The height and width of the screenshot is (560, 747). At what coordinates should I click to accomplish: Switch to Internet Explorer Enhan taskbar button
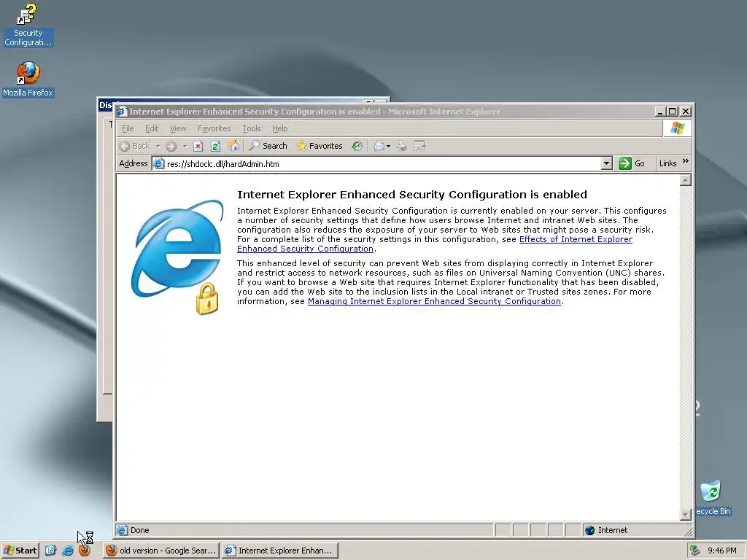coord(280,551)
